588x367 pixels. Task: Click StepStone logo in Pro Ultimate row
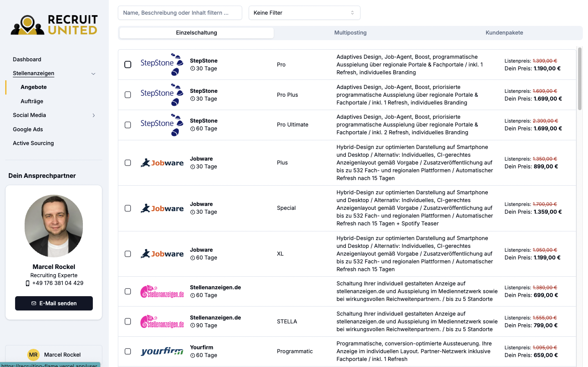pyautogui.click(x=162, y=125)
